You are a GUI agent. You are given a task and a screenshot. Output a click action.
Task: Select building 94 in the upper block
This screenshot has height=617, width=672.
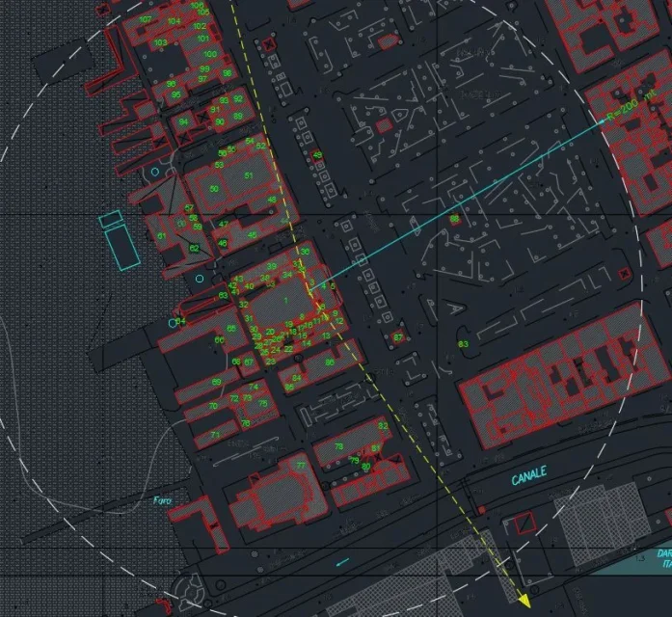[x=183, y=122]
